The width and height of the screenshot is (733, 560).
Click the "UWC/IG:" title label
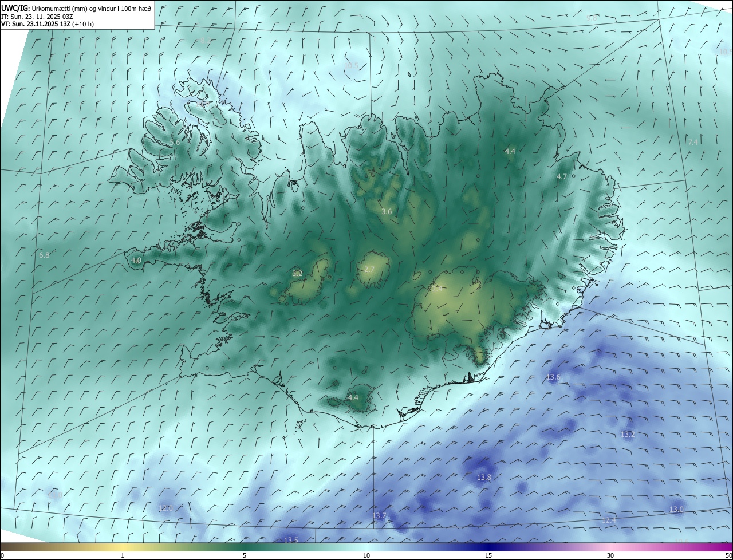15,9
